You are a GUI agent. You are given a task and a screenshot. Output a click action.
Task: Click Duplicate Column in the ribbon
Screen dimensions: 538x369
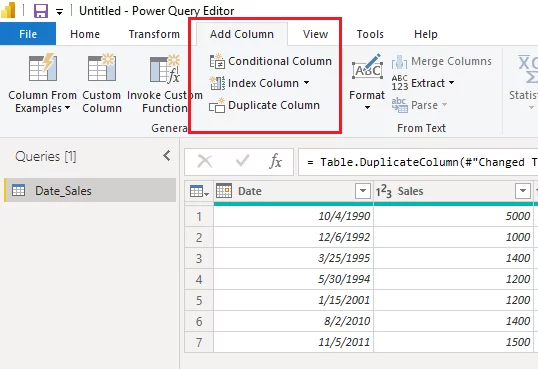(265, 105)
